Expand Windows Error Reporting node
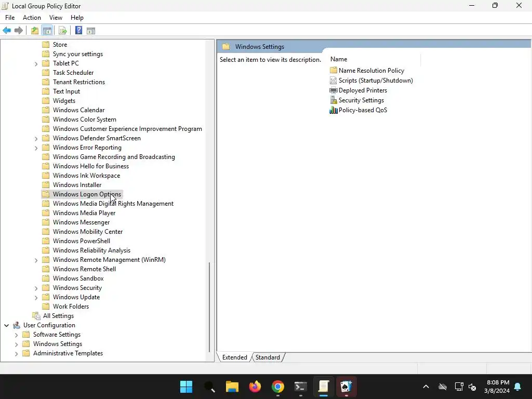 [x=36, y=148]
